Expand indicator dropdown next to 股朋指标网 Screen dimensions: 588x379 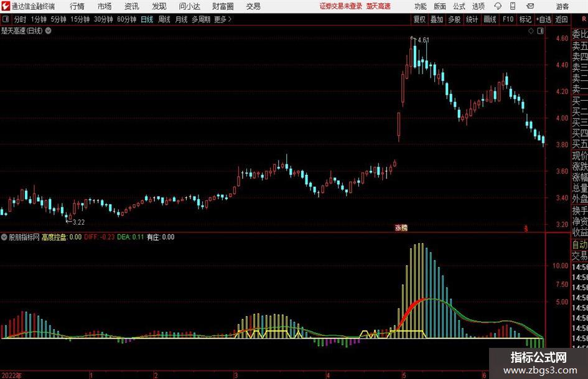[x=4, y=237]
